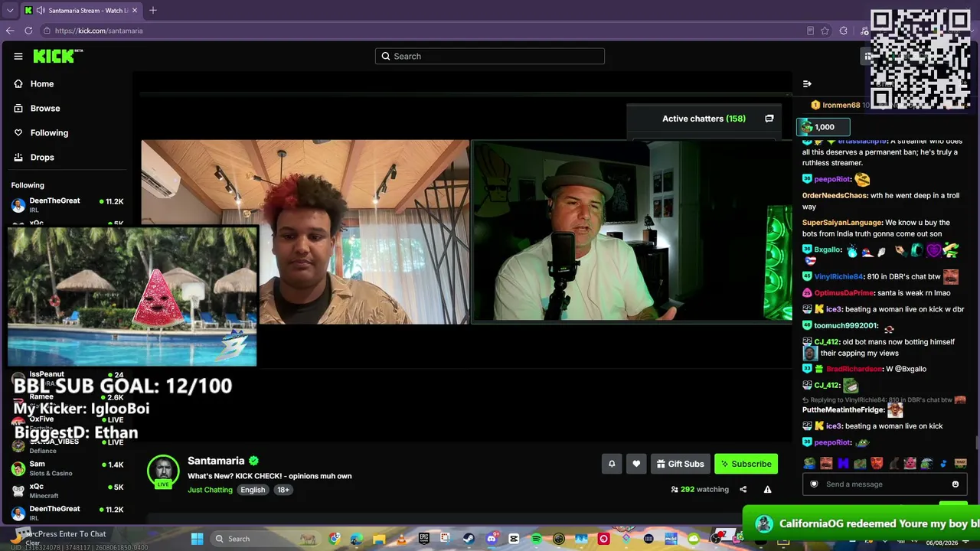Open File Explorer from the taskbar
The width and height of the screenshot is (980, 551).
tap(379, 539)
